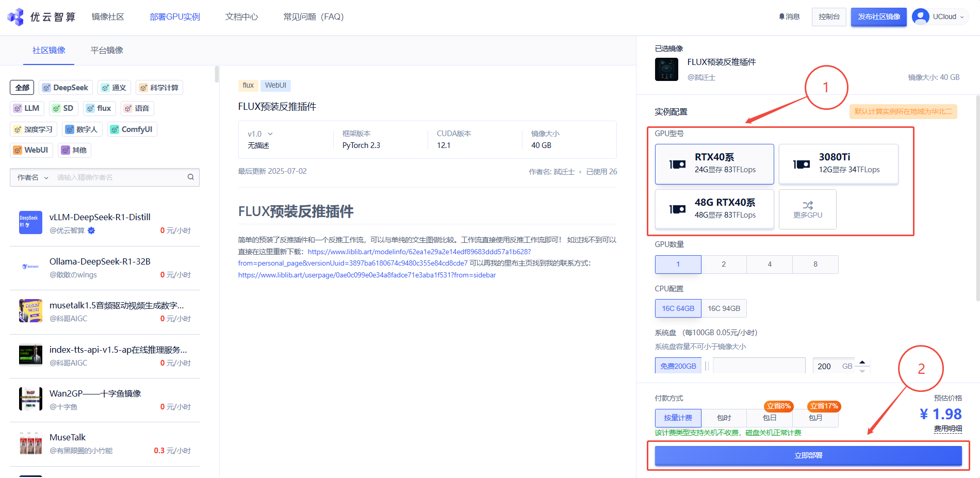
Task: Select the 48G RTX40系 GPU option
Action: point(714,209)
